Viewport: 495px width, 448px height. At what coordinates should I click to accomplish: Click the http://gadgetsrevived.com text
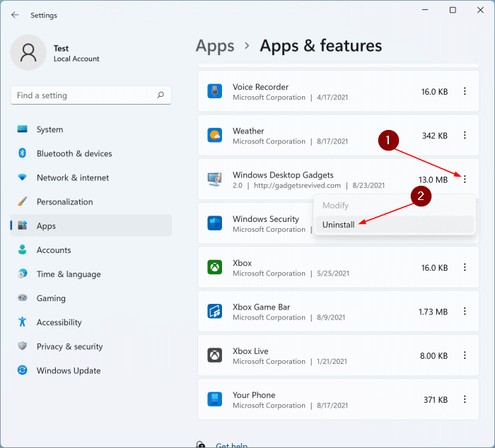(298, 185)
